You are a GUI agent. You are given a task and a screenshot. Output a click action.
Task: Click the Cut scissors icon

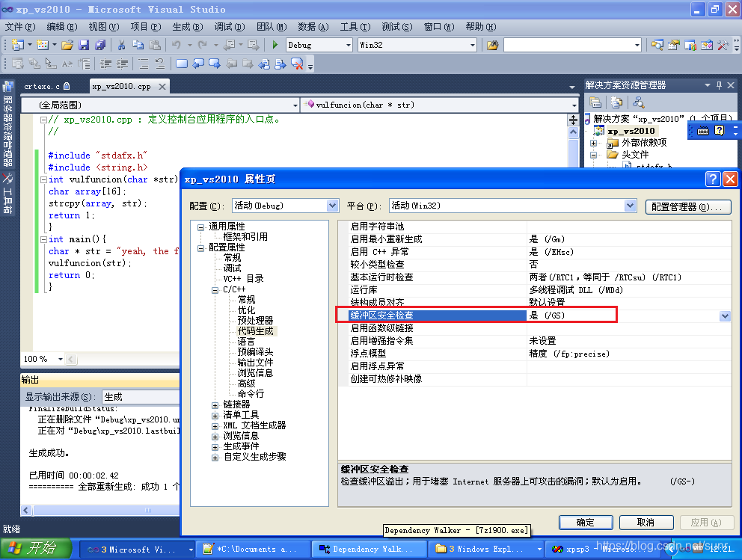tap(122, 45)
